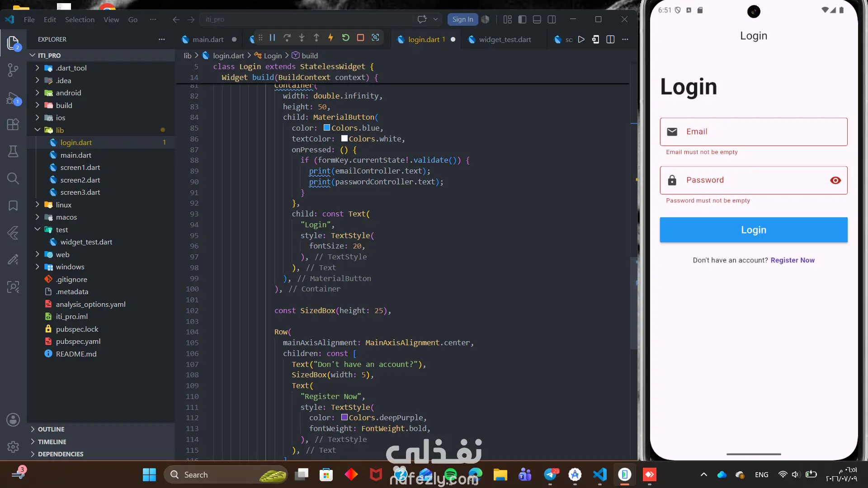Open Explorer views and more actions
The image size is (868, 488).
[162, 39]
